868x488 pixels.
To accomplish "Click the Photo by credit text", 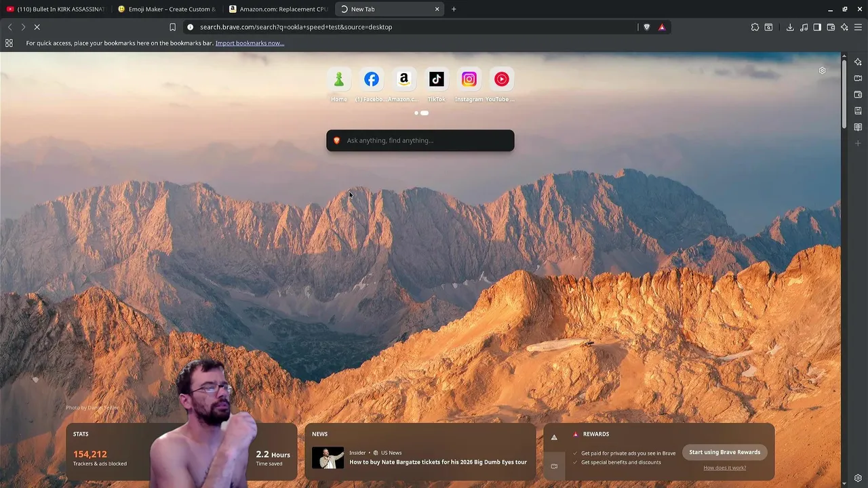I will pyautogui.click(x=92, y=407).
